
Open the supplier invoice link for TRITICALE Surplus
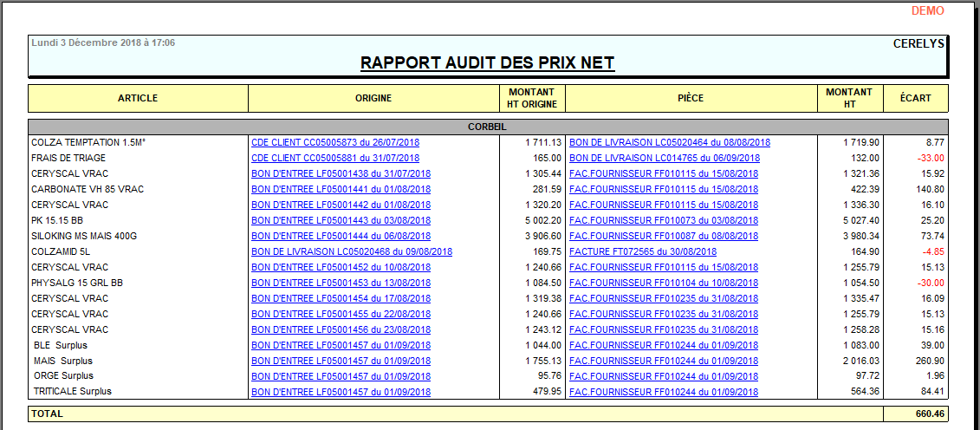coord(663,392)
